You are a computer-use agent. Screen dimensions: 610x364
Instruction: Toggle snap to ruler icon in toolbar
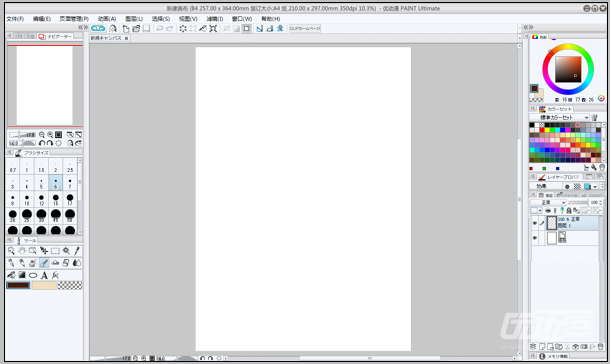point(259,28)
